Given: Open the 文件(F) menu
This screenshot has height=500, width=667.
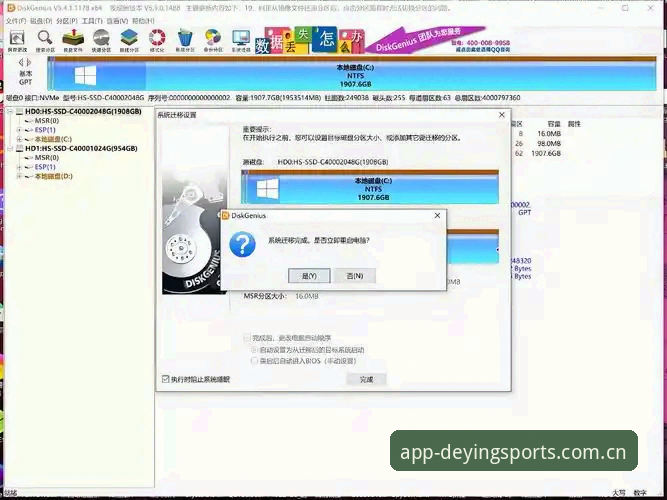Looking at the screenshot, I should tap(16, 21).
